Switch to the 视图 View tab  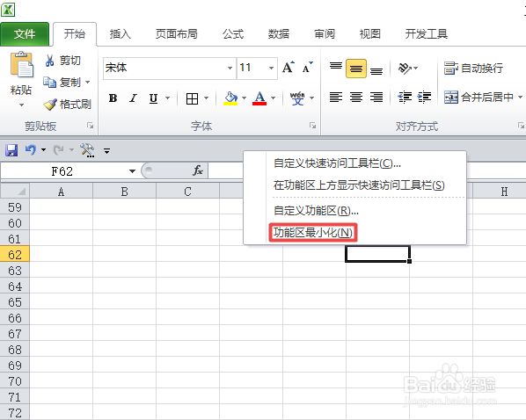[x=369, y=34]
